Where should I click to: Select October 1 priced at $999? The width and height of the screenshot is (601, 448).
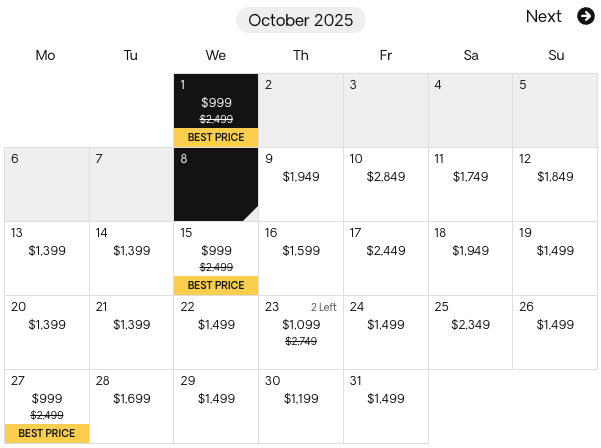[216, 110]
